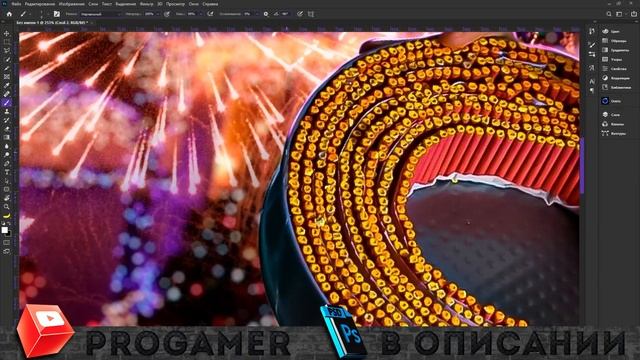Toggle the Brush Settings panel

pyautogui.click(x=57, y=14)
